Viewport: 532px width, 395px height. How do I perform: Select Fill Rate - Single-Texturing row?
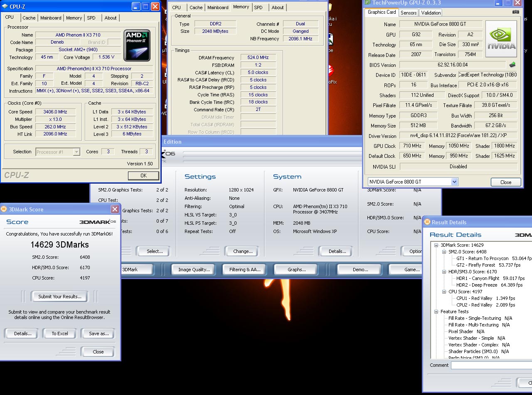click(x=480, y=318)
